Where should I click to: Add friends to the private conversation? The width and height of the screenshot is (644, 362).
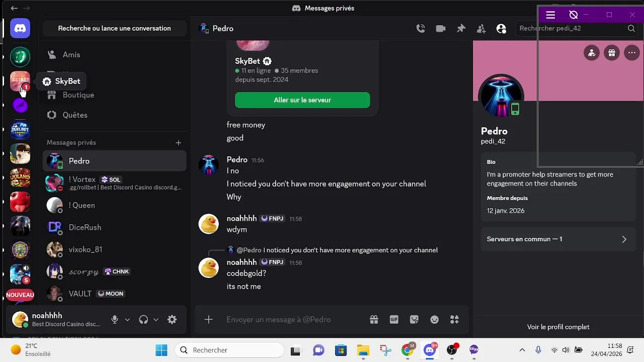(x=481, y=29)
